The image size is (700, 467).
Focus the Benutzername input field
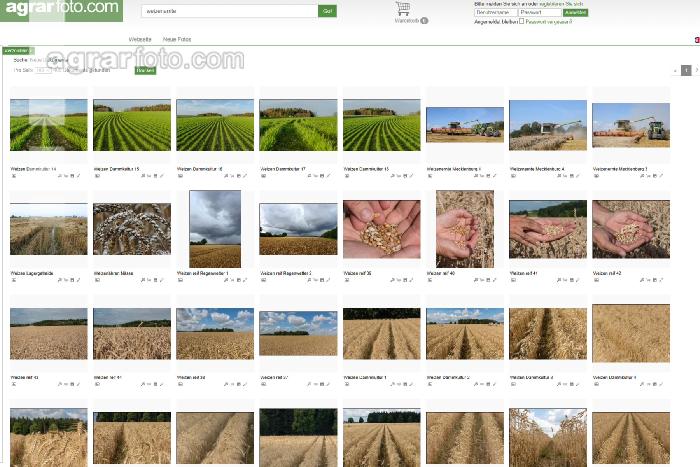(496, 13)
